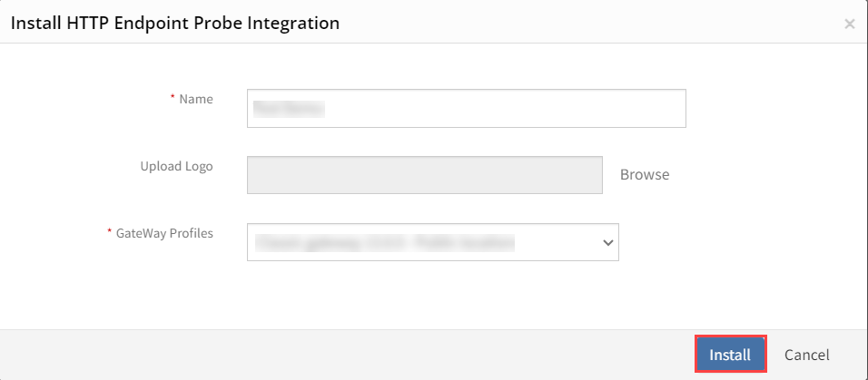This screenshot has width=868, height=380.
Task: Click the blurred text in Name field
Action: coord(289,109)
